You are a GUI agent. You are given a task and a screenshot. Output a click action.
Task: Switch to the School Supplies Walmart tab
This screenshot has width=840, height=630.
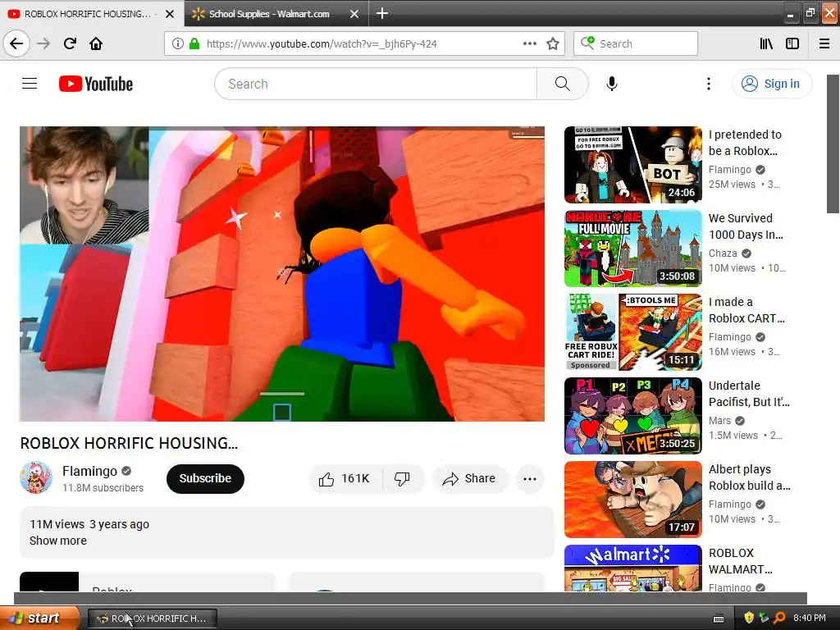point(276,14)
